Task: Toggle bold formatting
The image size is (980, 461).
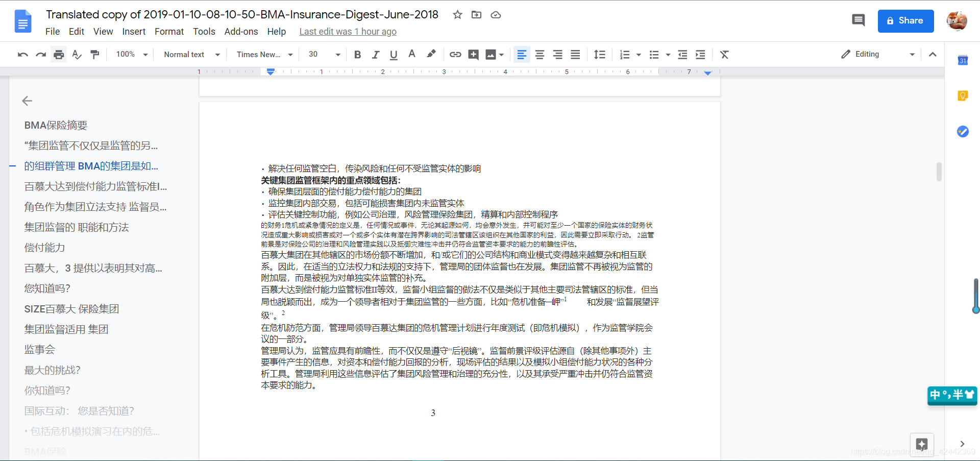Action: (357, 55)
